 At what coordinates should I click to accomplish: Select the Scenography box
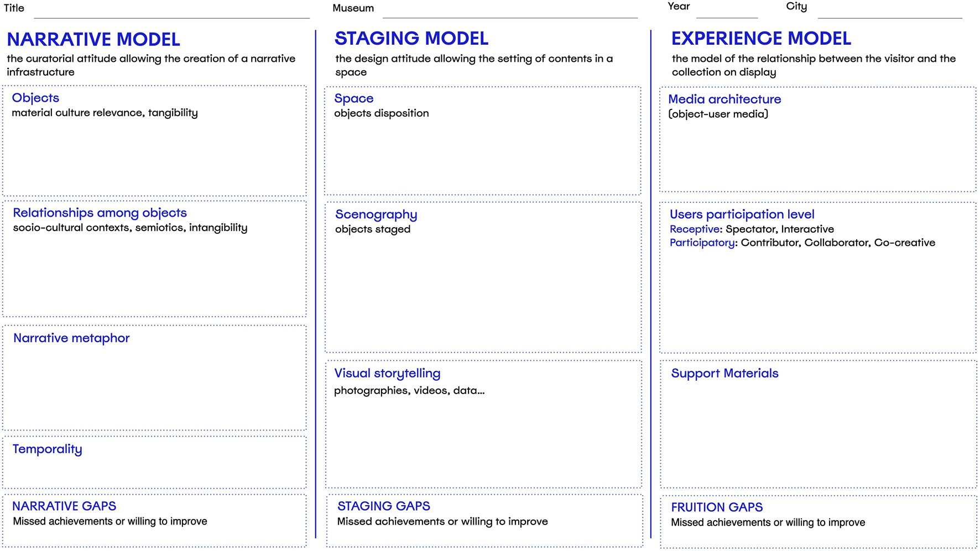[x=483, y=277]
